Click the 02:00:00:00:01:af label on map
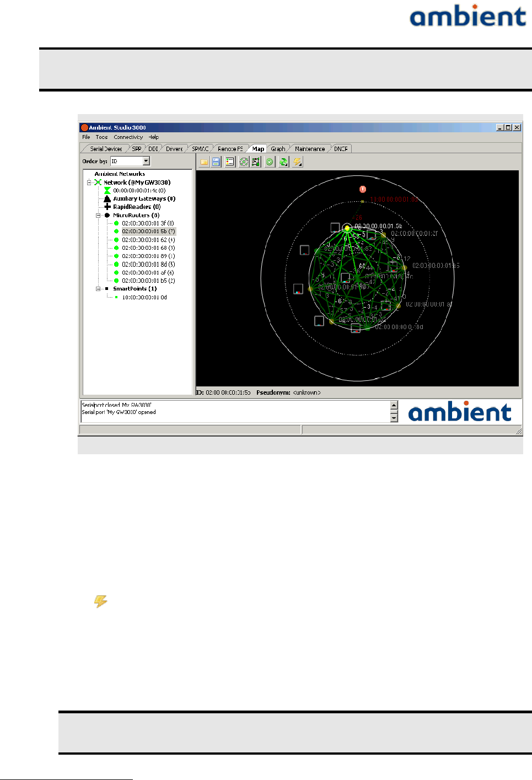The height and width of the screenshot is (780, 532). (x=429, y=304)
